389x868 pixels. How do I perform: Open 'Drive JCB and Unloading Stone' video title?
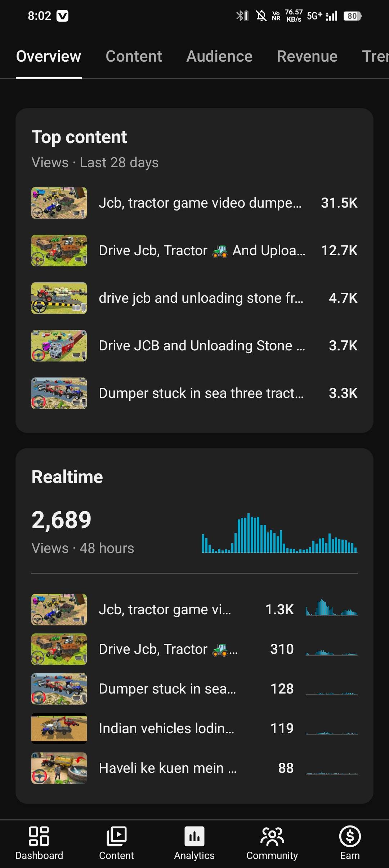(202, 346)
